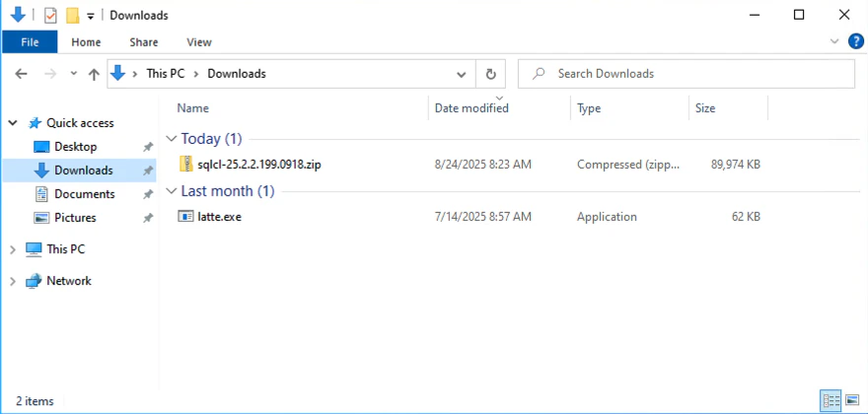Screen dimensions: 868x414
Task: Switch to the Home ribbon tab
Action: coord(87,42)
